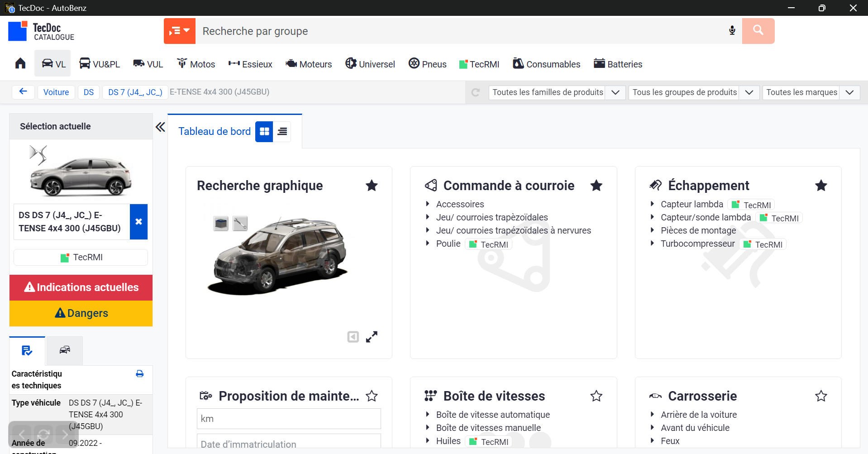868x454 pixels.
Task: Click TecRMI badge next to Capteur/sonde lambda
Action: 779,218
